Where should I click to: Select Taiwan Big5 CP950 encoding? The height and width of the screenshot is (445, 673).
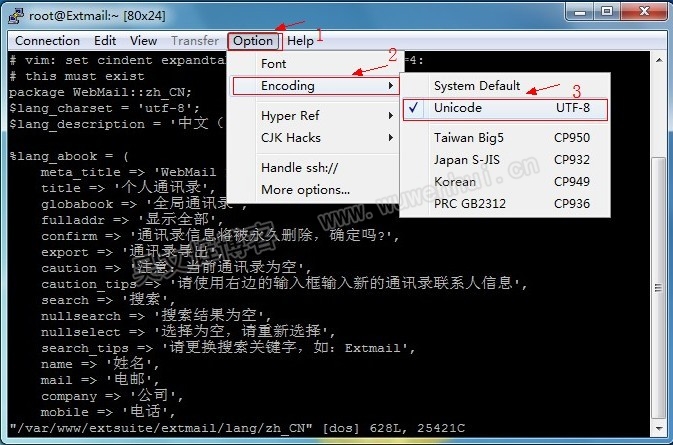point(510,138)
